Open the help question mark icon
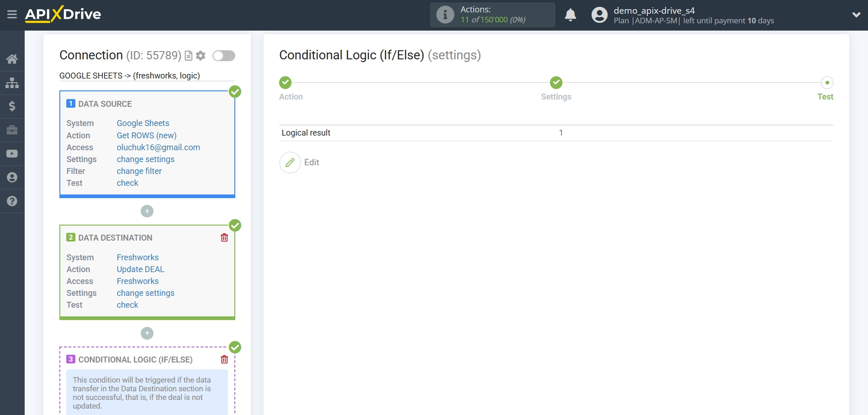The image size is (868, 415). pos(12,201)
